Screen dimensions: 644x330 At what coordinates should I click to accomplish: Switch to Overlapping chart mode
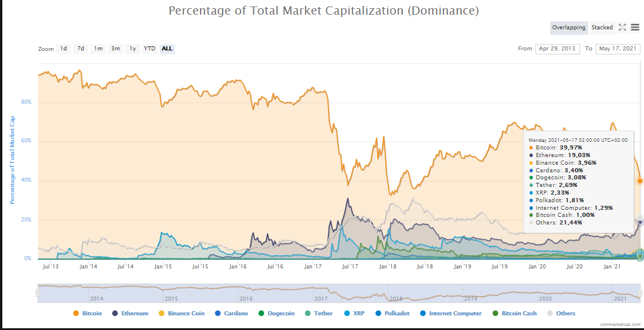tap(569, 28)
